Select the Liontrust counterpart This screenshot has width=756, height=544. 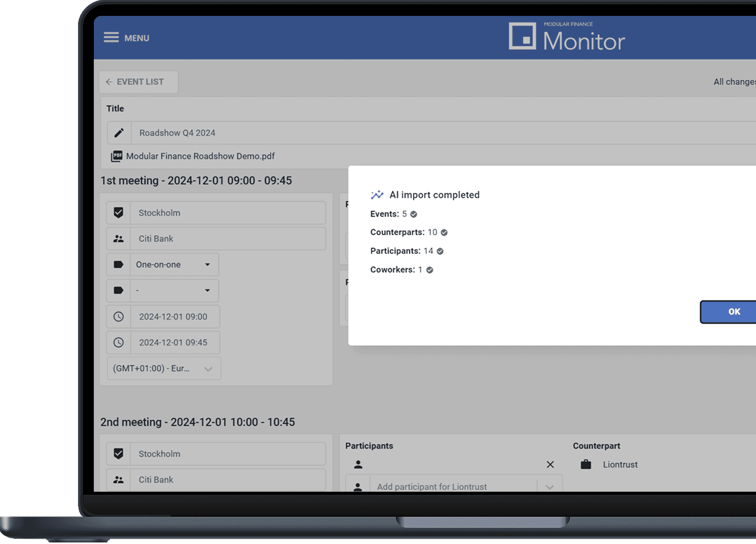tap(620, 465)
